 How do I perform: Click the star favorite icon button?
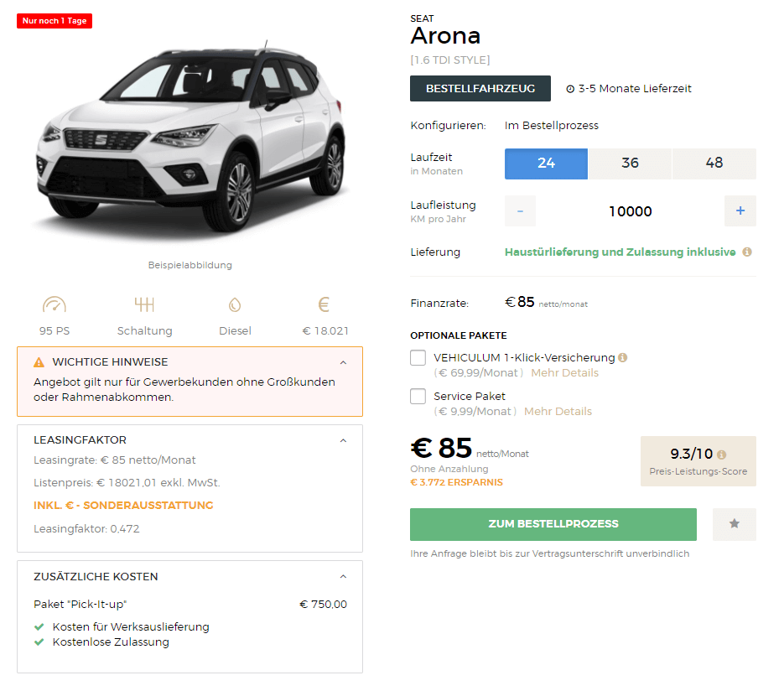click(734, 524)
